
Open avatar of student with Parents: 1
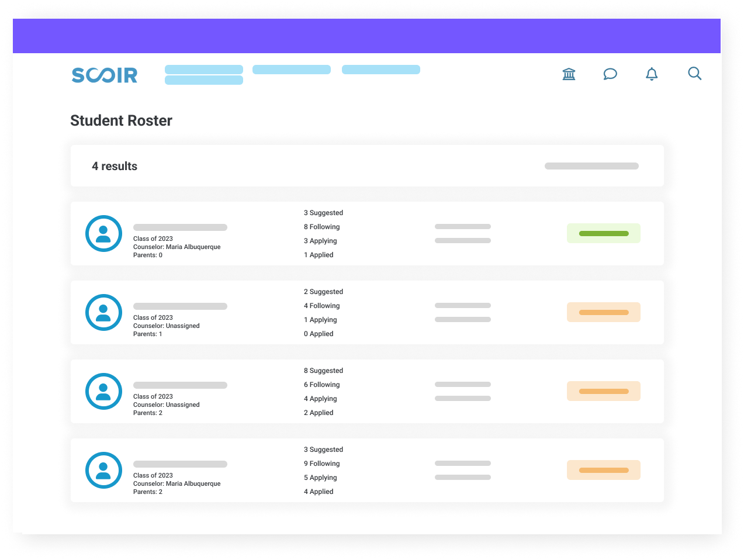tap(103, 313)
